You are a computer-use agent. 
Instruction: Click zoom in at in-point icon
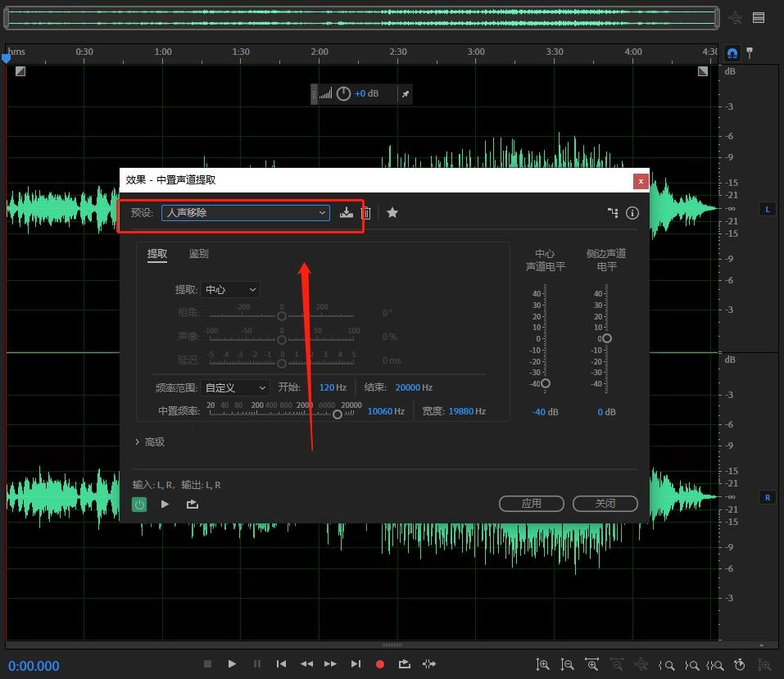tap(667, 665)
